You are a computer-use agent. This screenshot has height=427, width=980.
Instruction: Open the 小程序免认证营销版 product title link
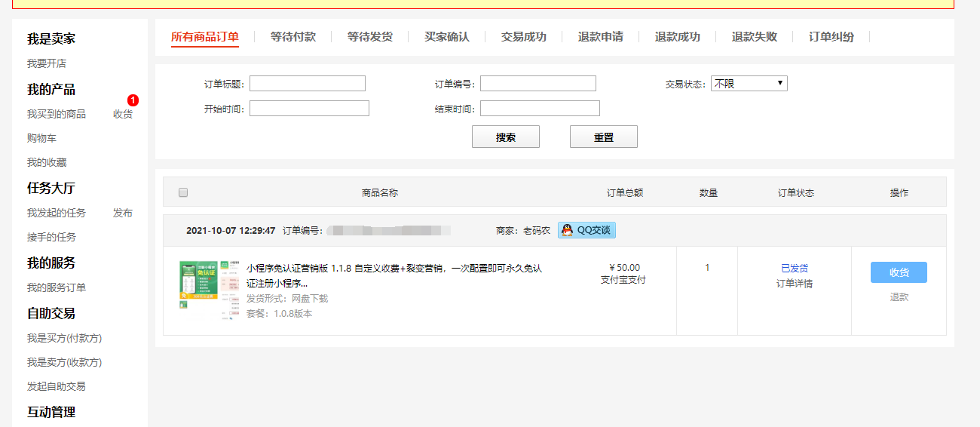point(394,275)
